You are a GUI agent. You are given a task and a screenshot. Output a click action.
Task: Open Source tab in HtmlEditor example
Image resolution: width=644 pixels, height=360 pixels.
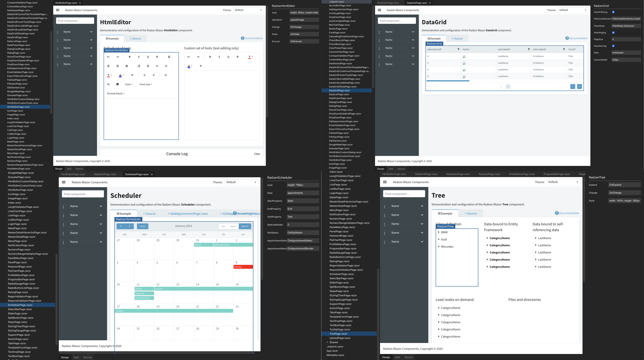tap(135, 38)
